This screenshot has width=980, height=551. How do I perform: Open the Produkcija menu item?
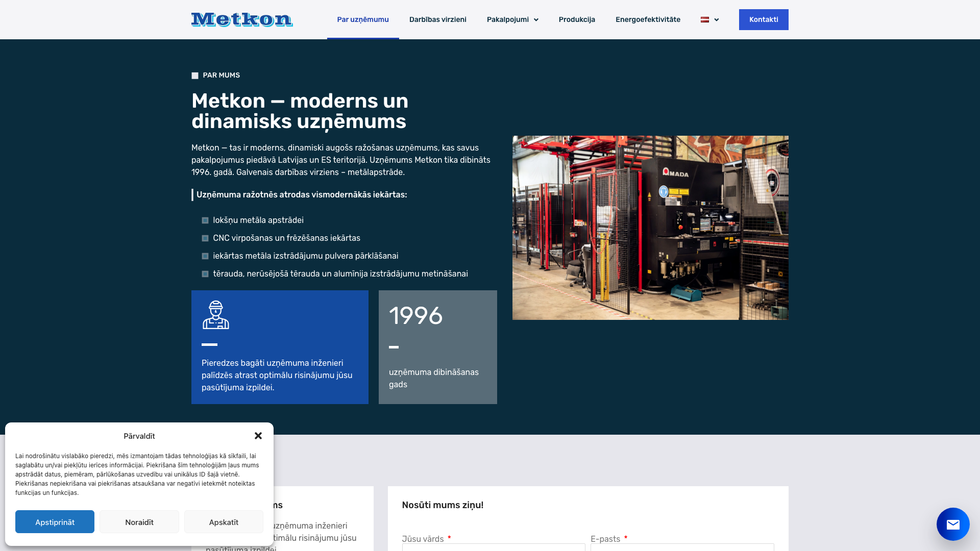[577, 19]
